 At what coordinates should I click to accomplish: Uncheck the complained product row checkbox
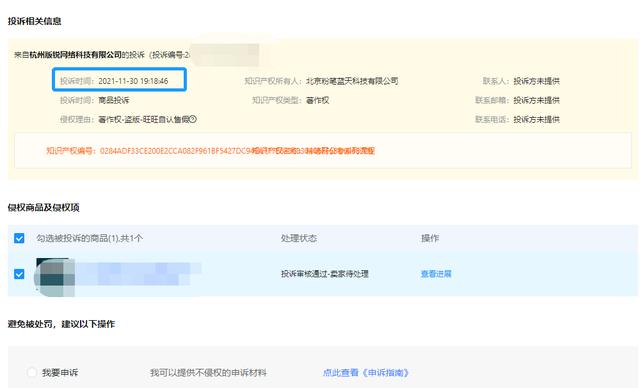[19, 274]
